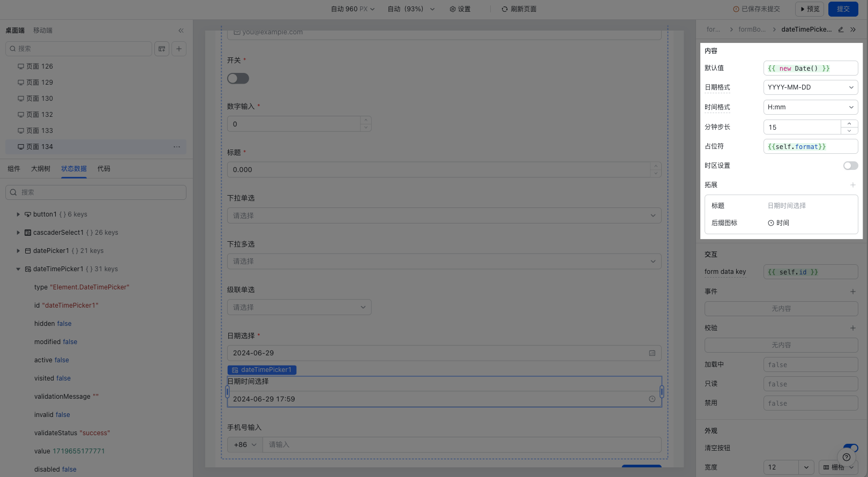Add a new 事件 entry
Image resolution: width=868 pixels, height=477 pixels.
pos(853,292)
